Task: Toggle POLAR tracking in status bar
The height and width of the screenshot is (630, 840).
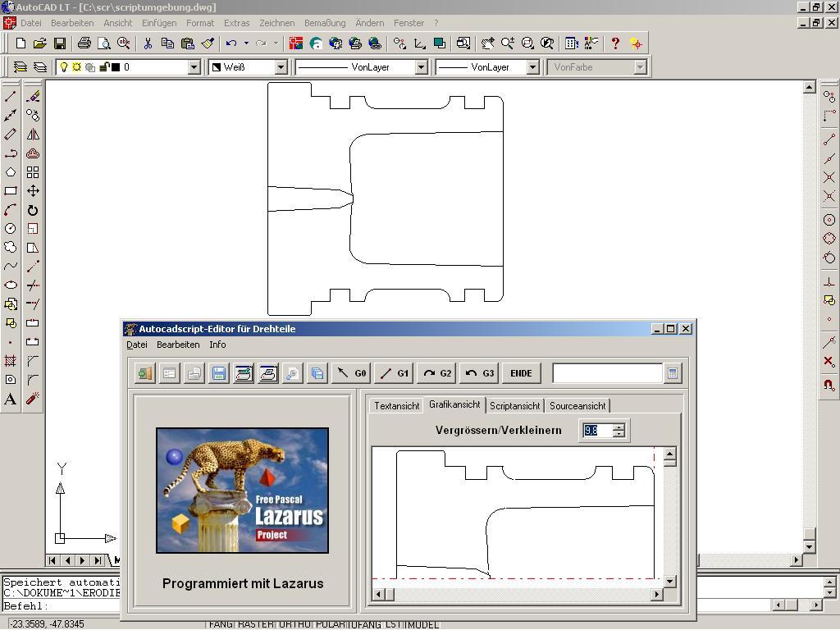Action: tap(331, 624)
